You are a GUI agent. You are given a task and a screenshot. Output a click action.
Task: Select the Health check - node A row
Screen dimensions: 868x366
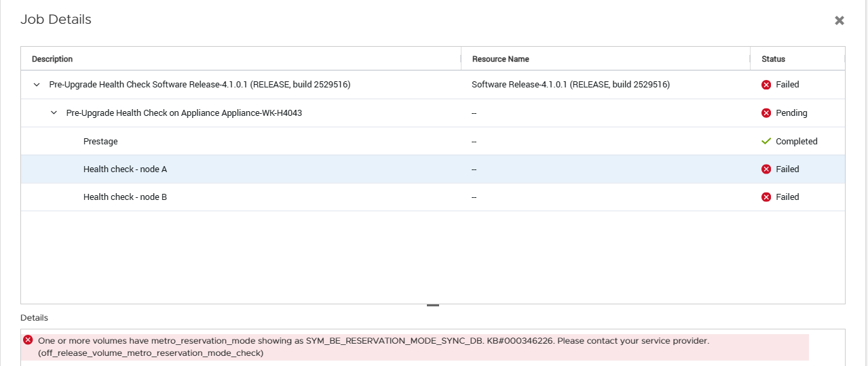point(433,169)
